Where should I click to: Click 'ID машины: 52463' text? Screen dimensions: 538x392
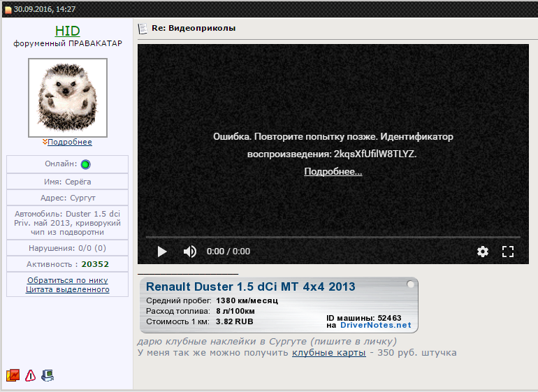364,318
